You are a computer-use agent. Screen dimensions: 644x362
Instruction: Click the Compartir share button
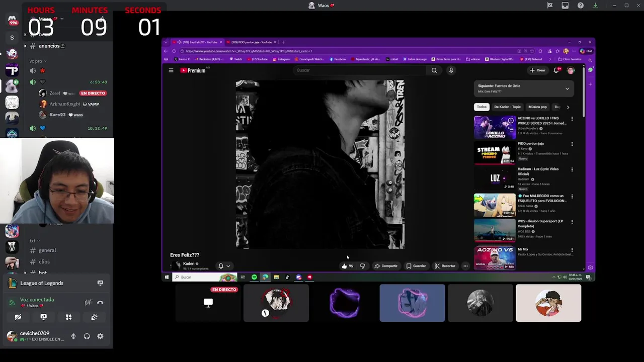(386, 266)
